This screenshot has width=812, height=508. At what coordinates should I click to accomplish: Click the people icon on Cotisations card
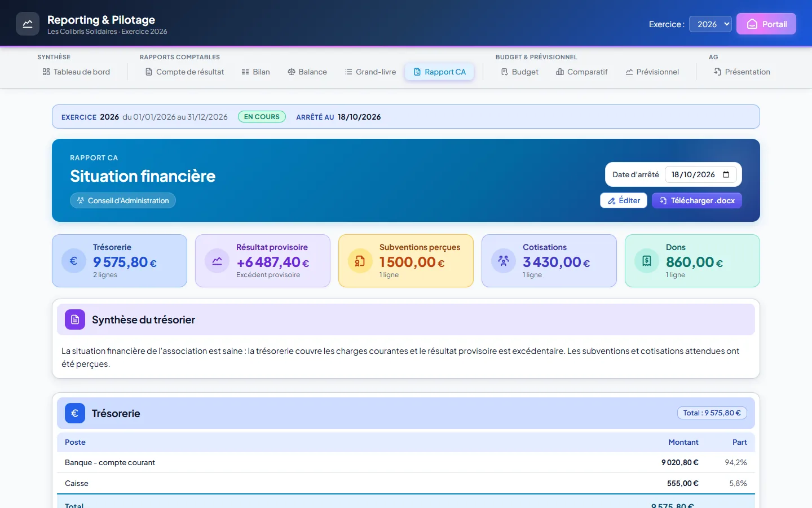tap(504, 261)
